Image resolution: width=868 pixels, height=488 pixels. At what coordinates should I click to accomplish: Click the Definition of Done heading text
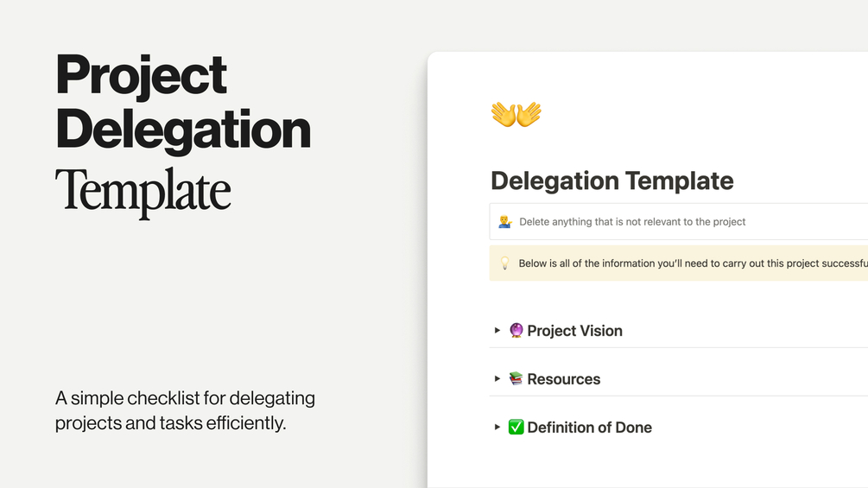tap(589, 428)
